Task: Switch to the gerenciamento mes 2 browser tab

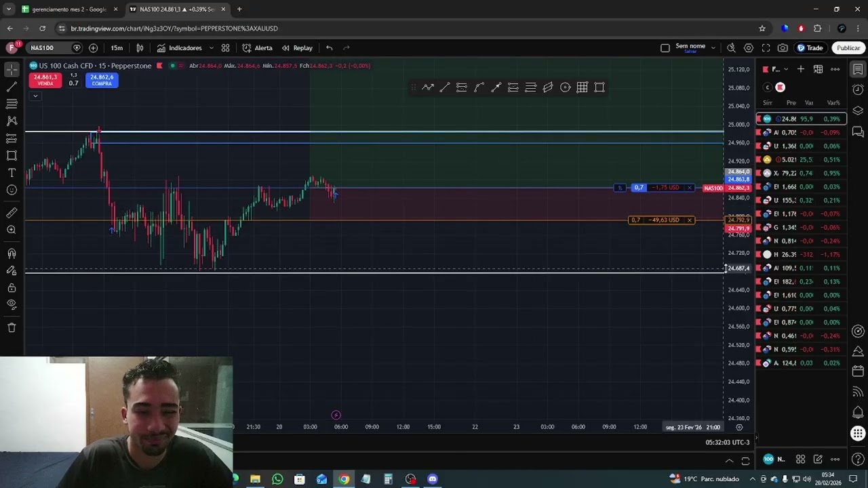Action: [x=68, y=9]
